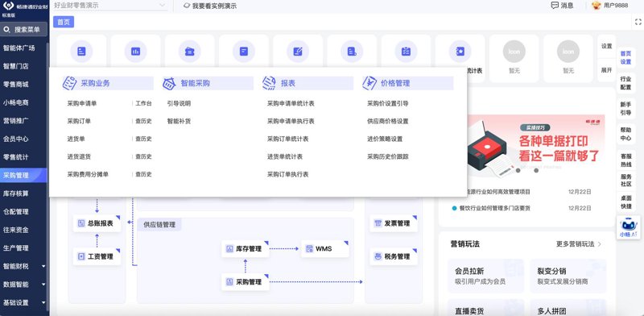The image size is (644, 316).
Task: Click the bar chart shortcut icon
Action: click(x=135, y=52)
